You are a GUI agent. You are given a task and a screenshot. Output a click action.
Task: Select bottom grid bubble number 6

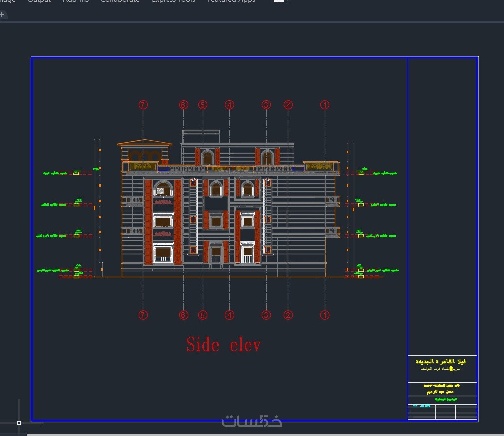(x=183, y=315)
